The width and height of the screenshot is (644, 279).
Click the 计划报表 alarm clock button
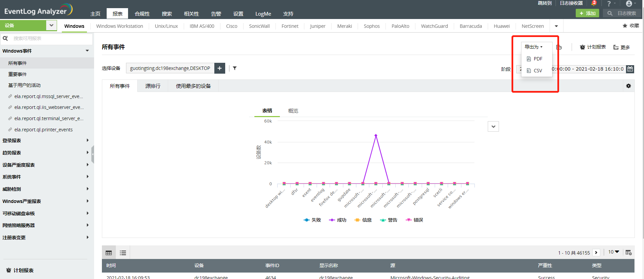593,47
